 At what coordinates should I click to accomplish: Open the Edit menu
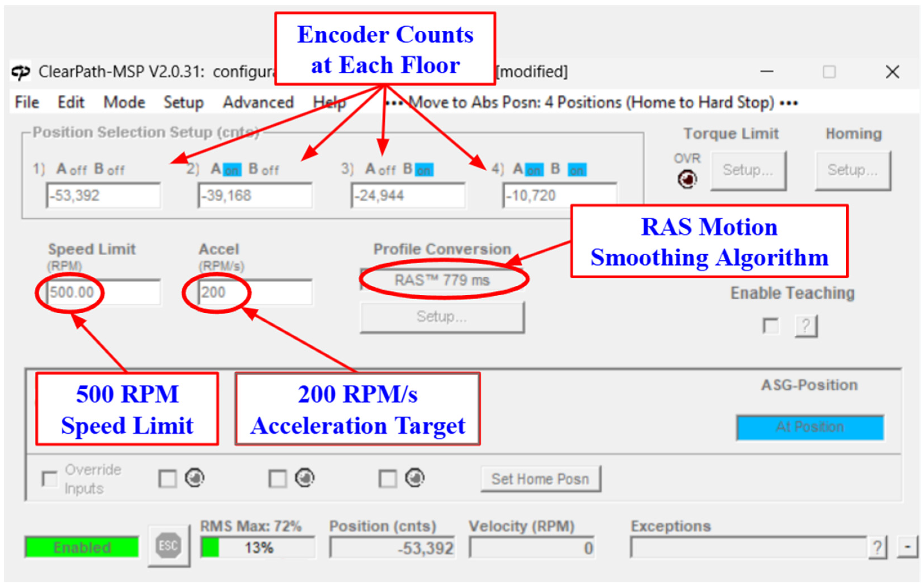[71, 102]
